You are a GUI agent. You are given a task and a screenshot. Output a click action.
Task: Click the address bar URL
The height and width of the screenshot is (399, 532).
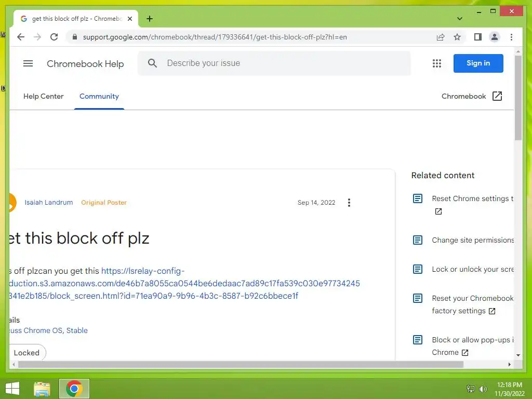click(x=215, y=37)
